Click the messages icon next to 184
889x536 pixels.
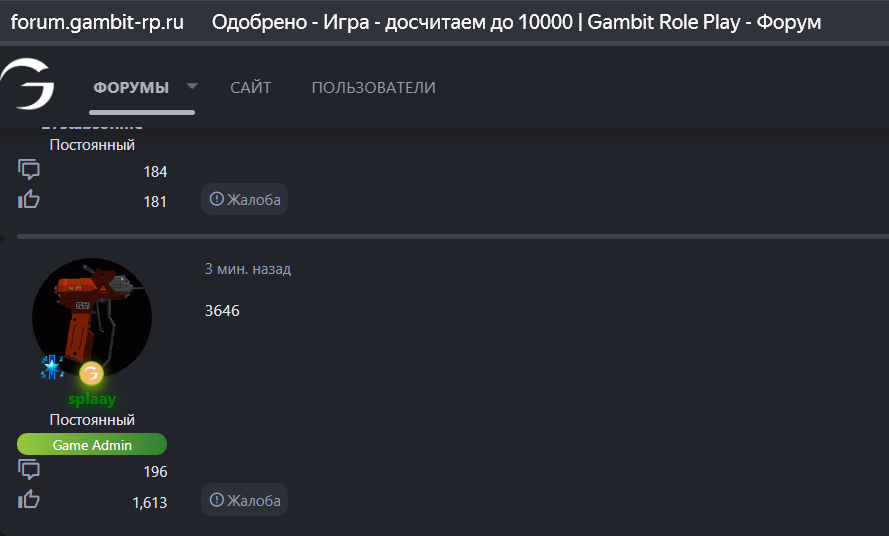coord(29,170)
